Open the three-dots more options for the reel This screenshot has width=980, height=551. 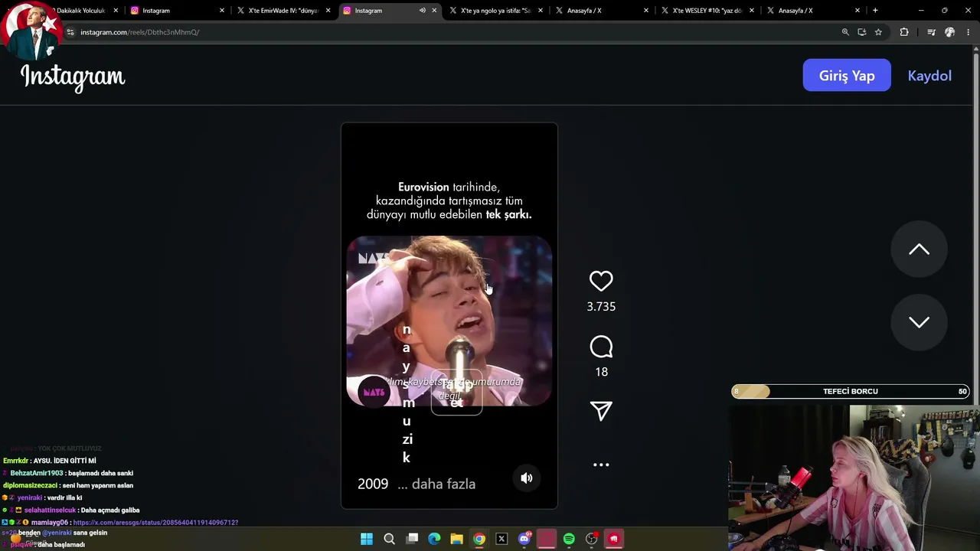pyautogui.click(x=601, y=465)
